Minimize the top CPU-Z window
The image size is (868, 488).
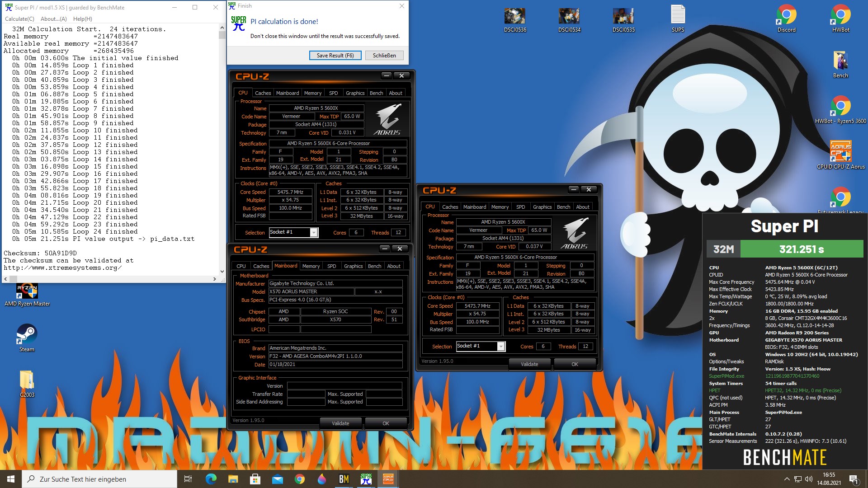[386, 75]
